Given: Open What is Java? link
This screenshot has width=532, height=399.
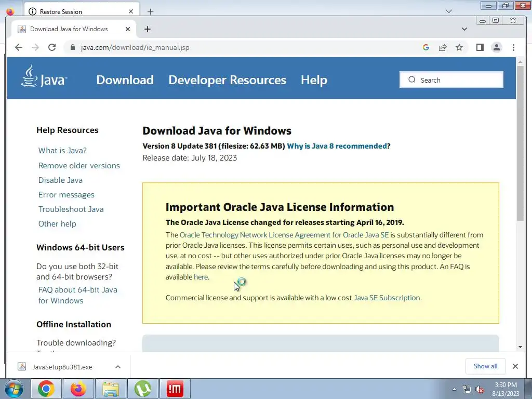Looking at the screenshot, I should (x=62, y=151).
